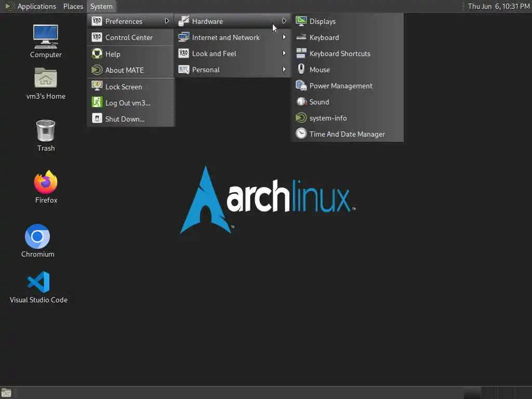Expand Look and Feel submenu arrow
The image size is (532, 399).
coord(284,54)
